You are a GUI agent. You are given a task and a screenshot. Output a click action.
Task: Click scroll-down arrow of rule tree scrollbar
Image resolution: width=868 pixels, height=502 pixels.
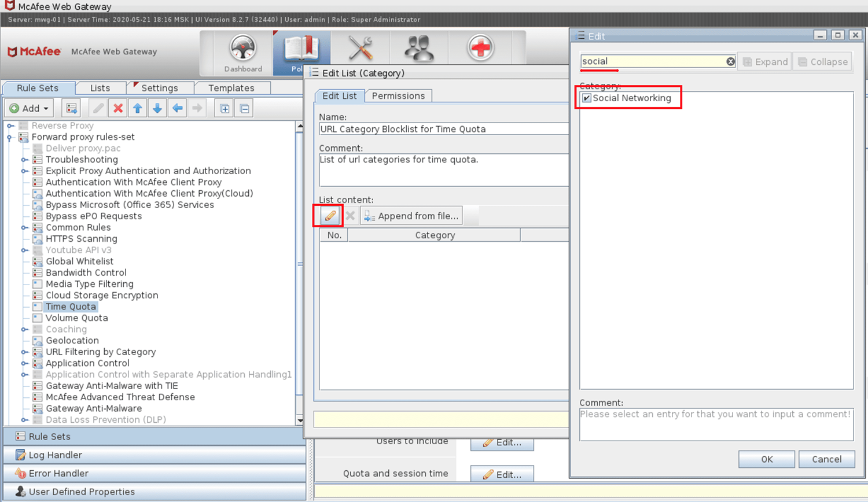[300, 420]
